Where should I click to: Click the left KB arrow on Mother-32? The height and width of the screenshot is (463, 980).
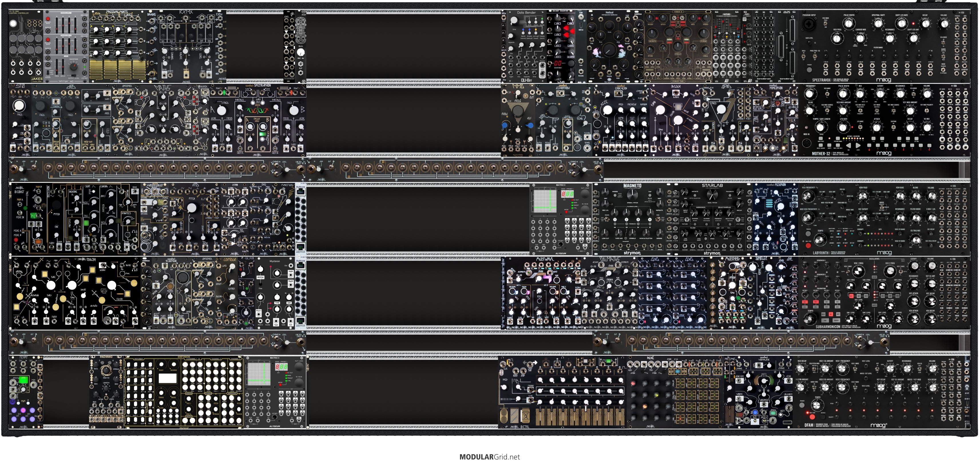pos(848,146)
